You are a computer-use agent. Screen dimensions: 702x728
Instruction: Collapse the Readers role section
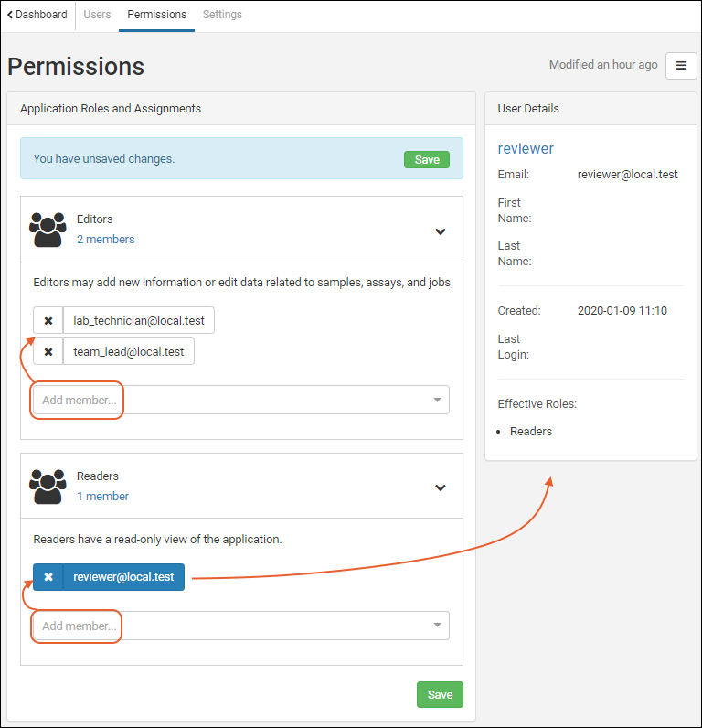coord(441,487)
